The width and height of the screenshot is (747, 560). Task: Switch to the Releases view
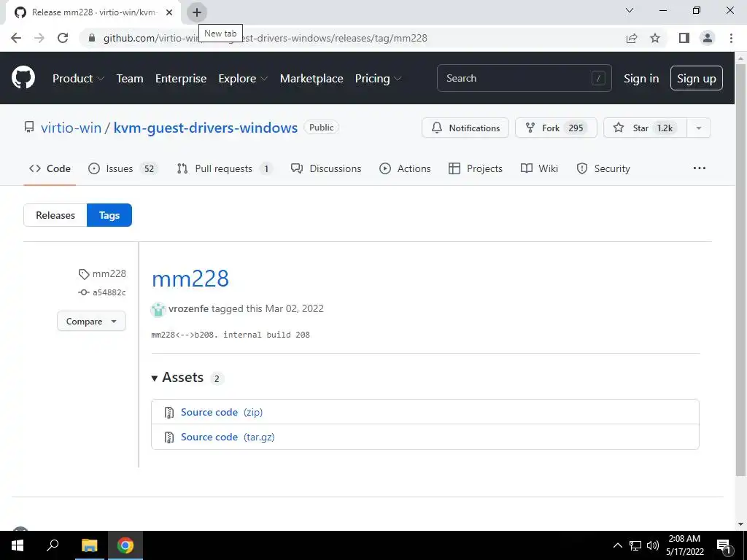coord(55,215)
